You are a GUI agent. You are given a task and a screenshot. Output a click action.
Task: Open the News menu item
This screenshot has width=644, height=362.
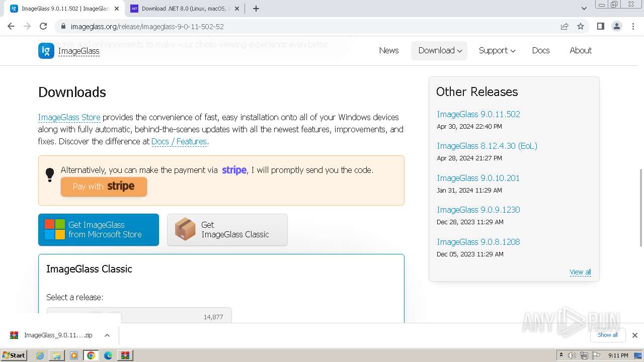(389, 50)
